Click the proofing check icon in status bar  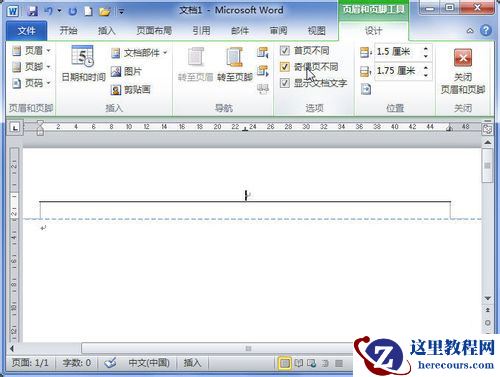coord(110,363)
